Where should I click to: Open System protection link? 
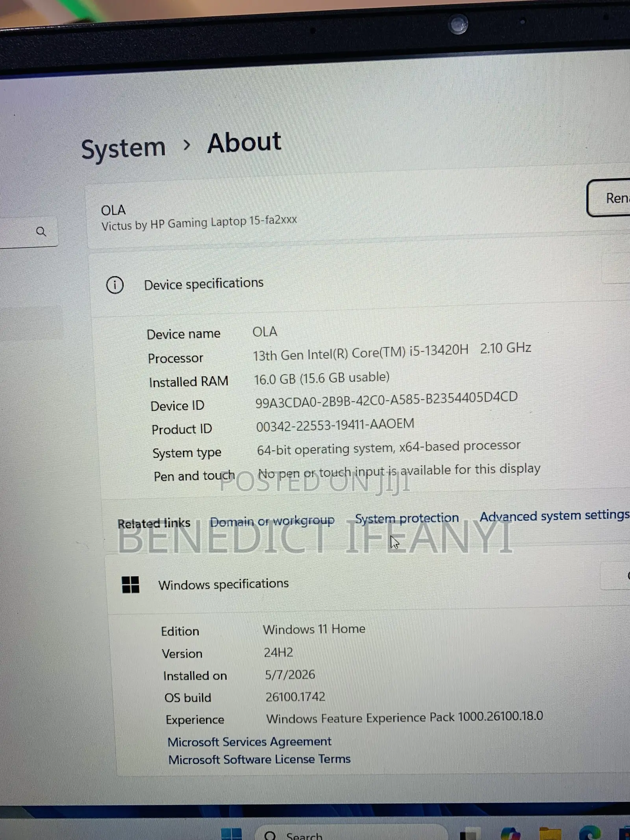407,518
